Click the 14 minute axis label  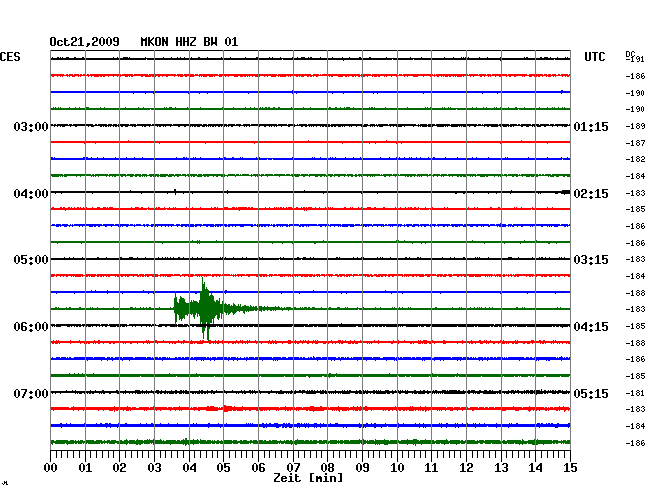pyautogui.click(x=535, y=467)
